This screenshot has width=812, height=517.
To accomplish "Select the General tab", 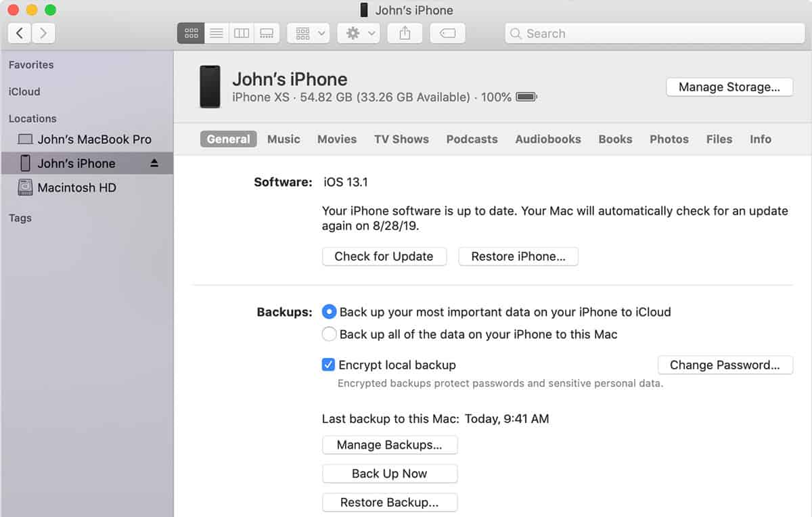I will click(228, 139).
